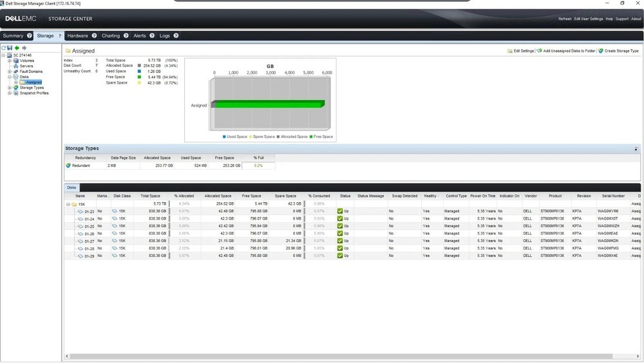Click the green Assigned free space bar in chart
The height and width of the screenshot is (363, 644).
click(269, 104)
